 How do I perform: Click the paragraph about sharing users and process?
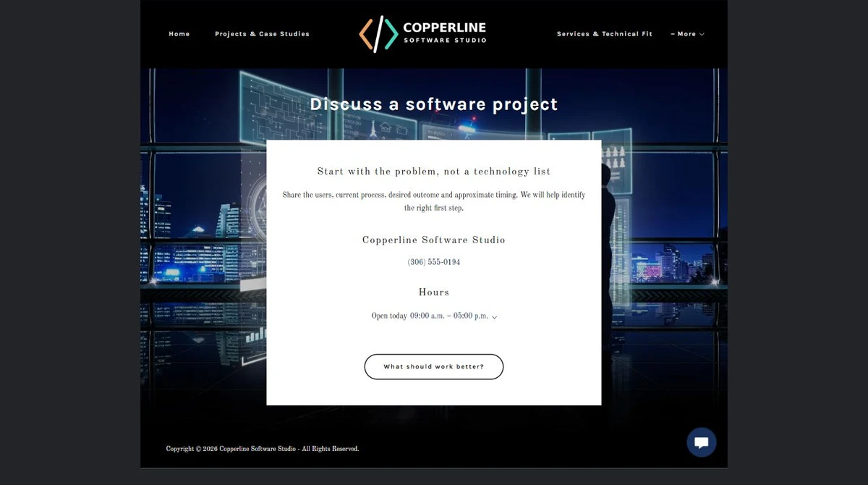(x=434, y=201)
